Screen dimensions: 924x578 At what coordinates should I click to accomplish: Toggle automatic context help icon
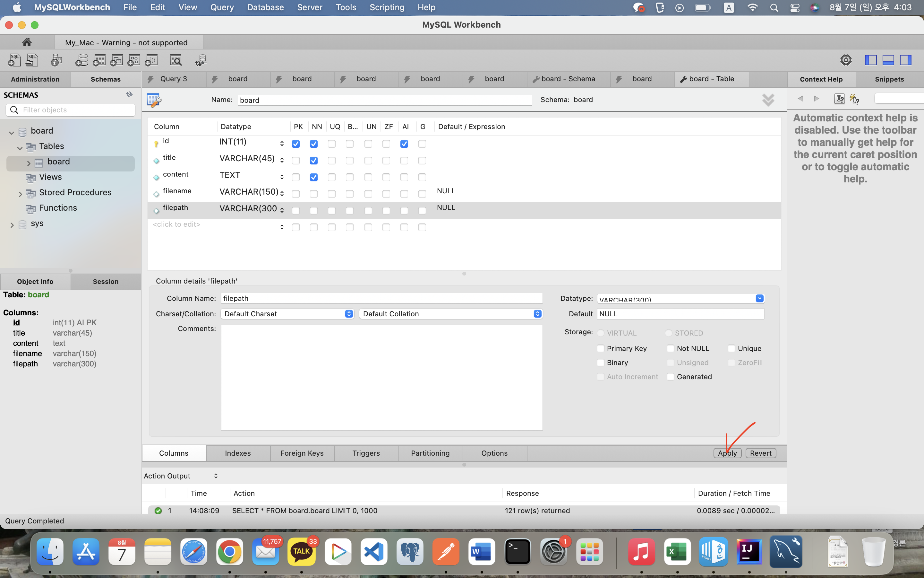click(x=854, y=99)
